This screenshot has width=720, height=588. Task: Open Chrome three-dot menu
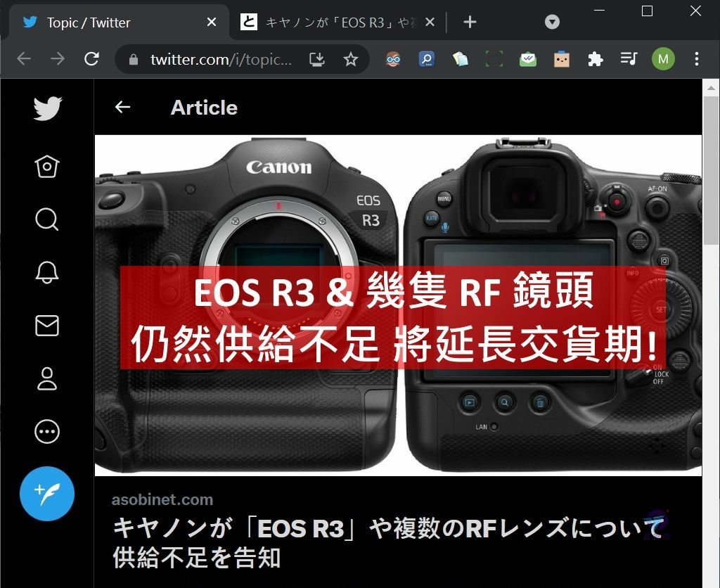click(697, 59)
